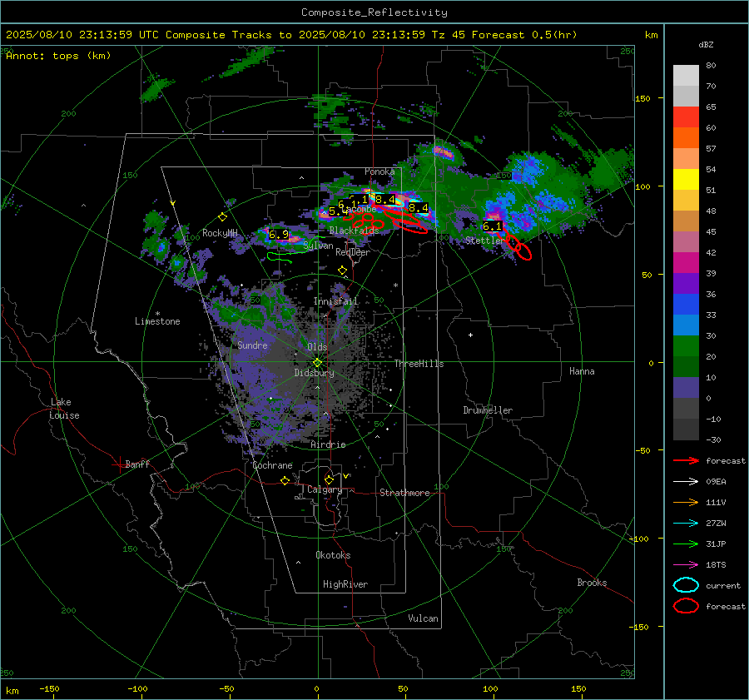Click the Okotoks town label
This screenshot has height=700, width=749.
333,555
